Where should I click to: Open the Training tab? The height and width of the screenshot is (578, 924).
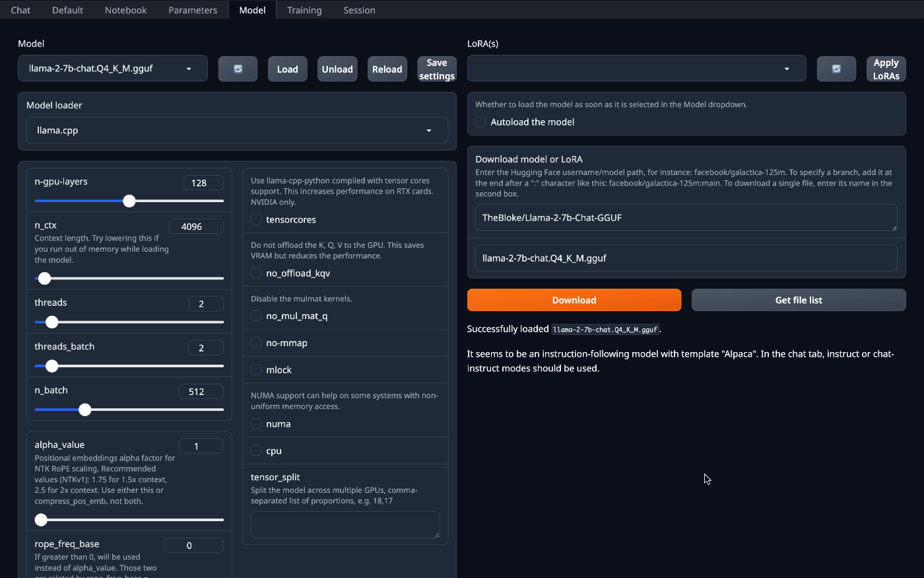point(304,10)
